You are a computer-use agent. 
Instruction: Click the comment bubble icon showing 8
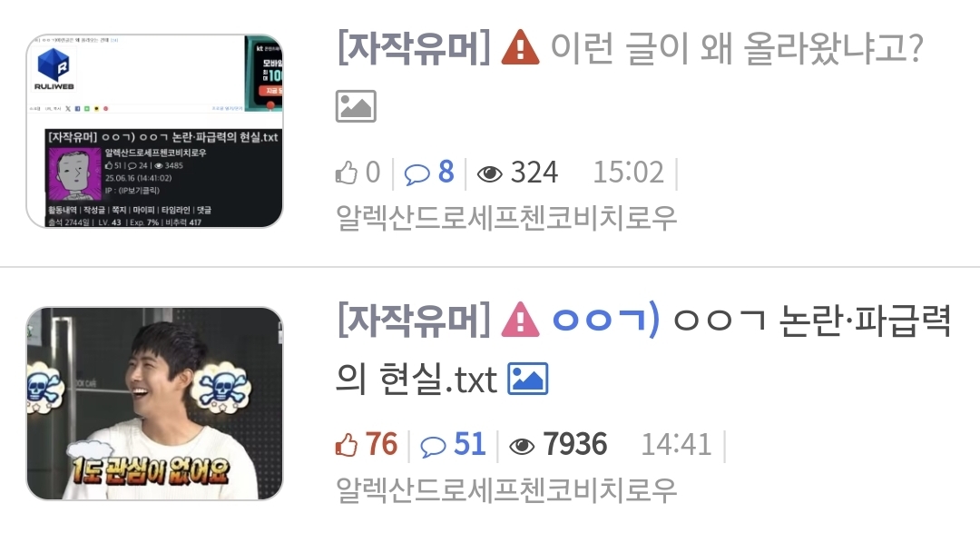(x=416, y=173)
